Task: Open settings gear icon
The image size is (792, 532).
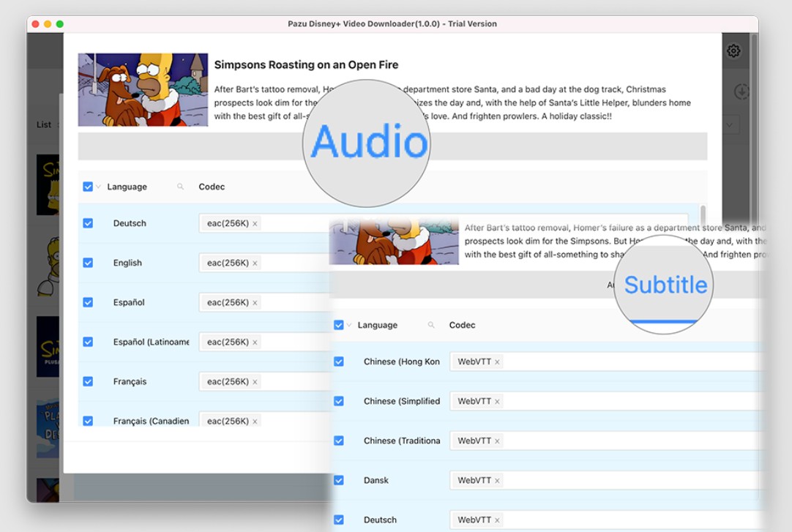Action: point(733,50)
